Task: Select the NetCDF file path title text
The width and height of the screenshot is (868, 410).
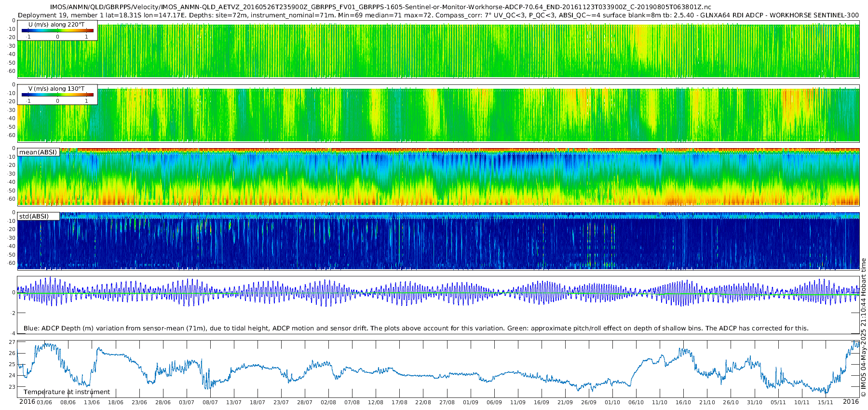Action: [x=380, y=7]
